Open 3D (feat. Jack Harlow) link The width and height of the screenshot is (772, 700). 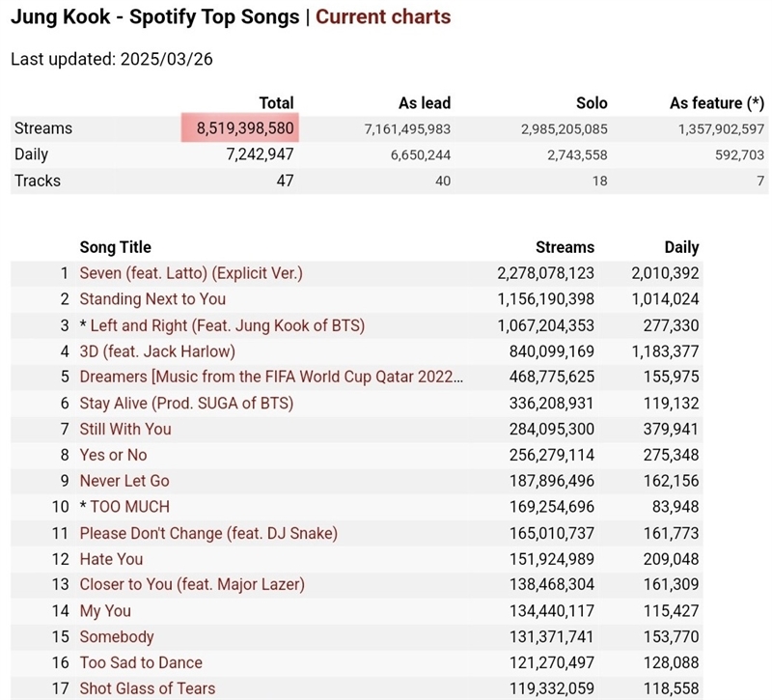157,351
